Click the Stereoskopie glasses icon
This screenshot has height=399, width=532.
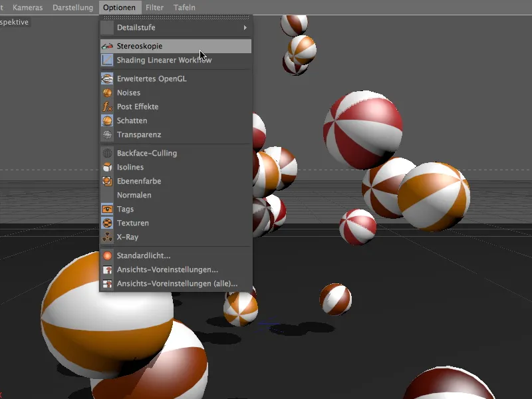click(x=107, y=46)
